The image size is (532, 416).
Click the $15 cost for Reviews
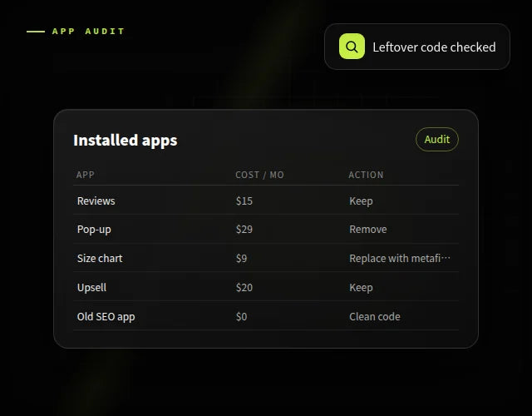tap(244, 201)
